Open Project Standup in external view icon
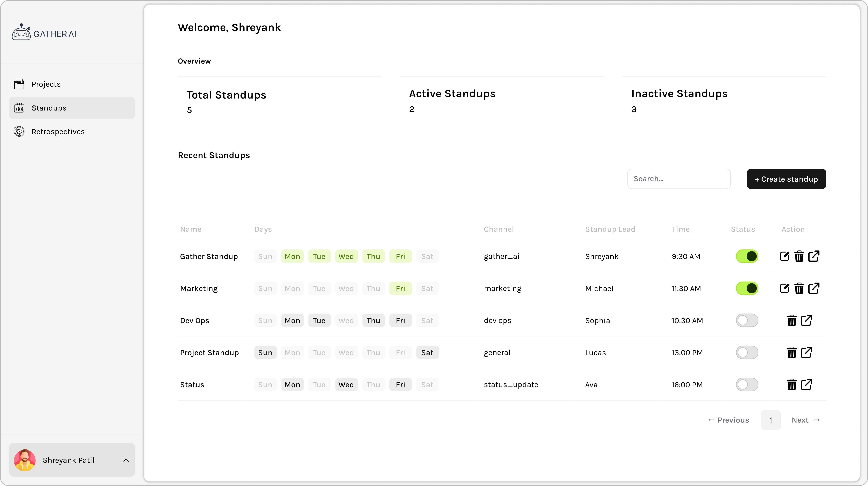This screenshot has height=486, width=868. click(806, 353)
